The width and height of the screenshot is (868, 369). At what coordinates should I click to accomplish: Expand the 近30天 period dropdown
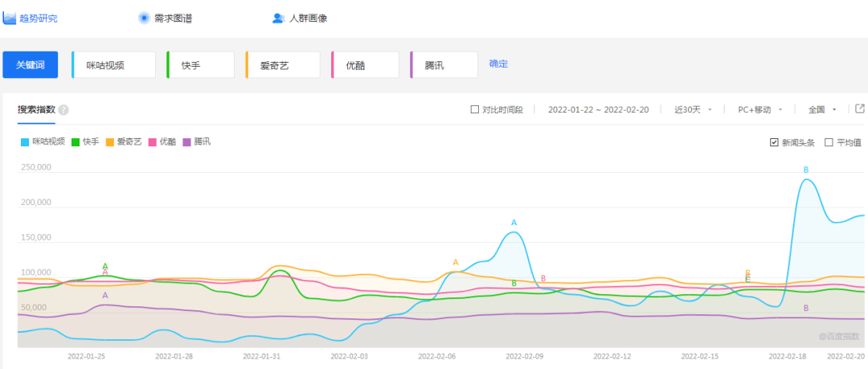tap(693, 109)
